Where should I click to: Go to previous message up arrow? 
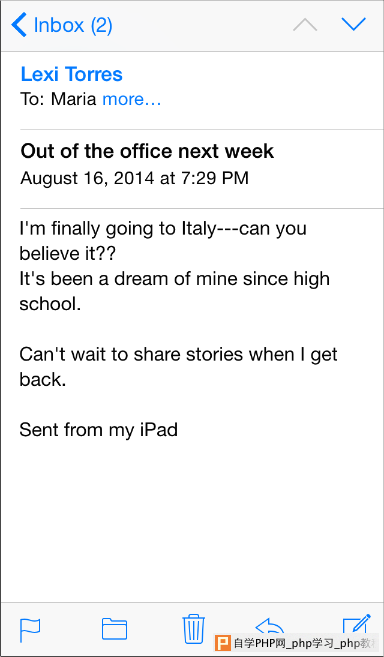point(305,24)
